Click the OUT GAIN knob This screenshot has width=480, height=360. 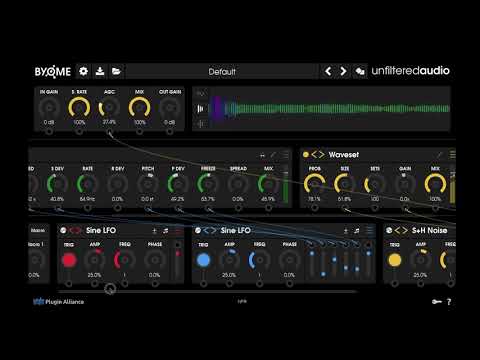pos(170,107)
